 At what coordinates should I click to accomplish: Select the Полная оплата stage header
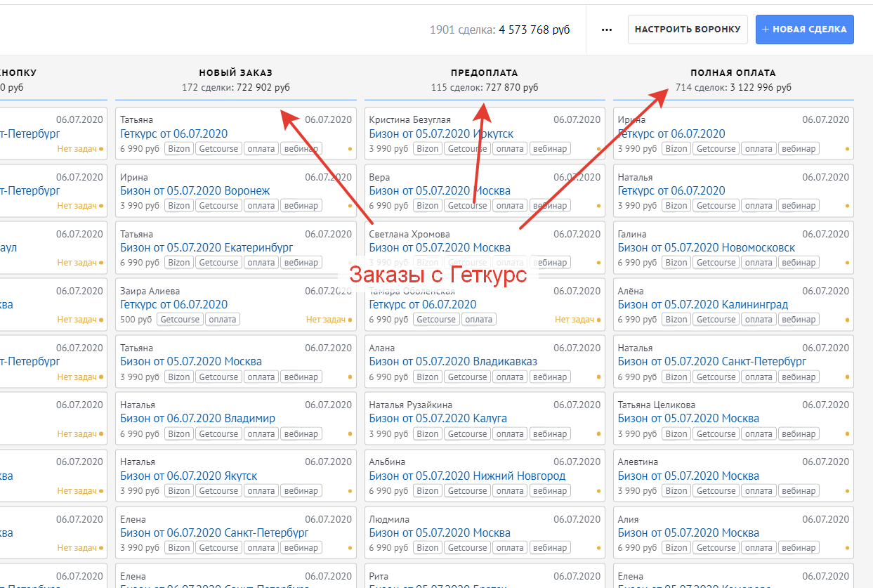coord(733,72)
